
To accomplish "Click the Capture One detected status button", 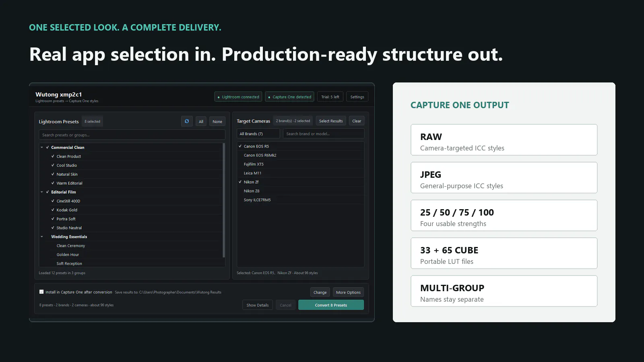I will tap(290, 97).
